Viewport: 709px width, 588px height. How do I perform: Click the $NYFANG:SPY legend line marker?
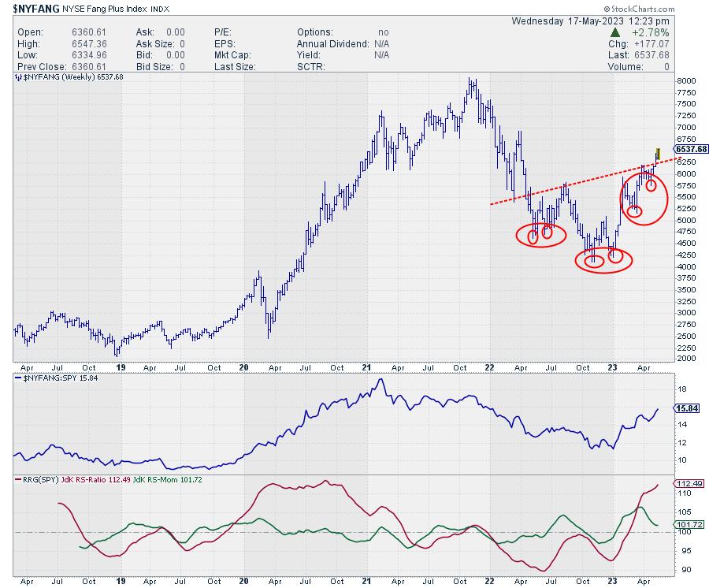18,378
